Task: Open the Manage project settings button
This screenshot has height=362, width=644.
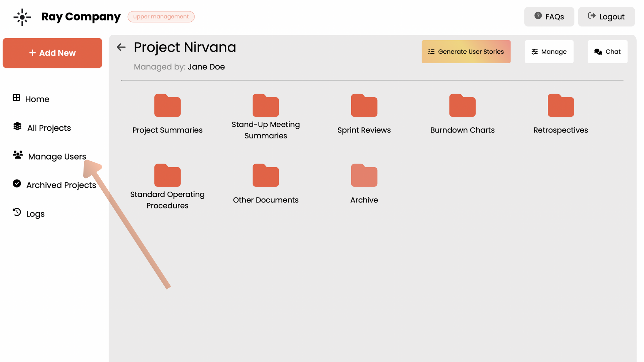Action: click(549, 52)
